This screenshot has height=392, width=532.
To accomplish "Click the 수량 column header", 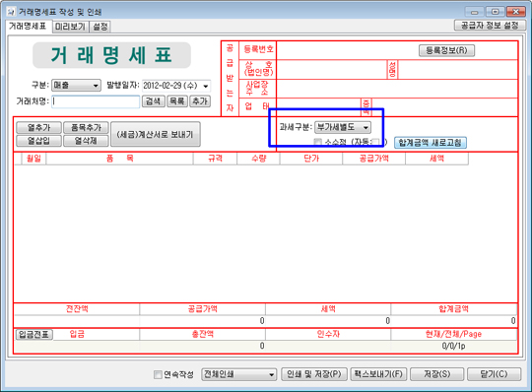I will pyautogui.click(x=258, y=159).
